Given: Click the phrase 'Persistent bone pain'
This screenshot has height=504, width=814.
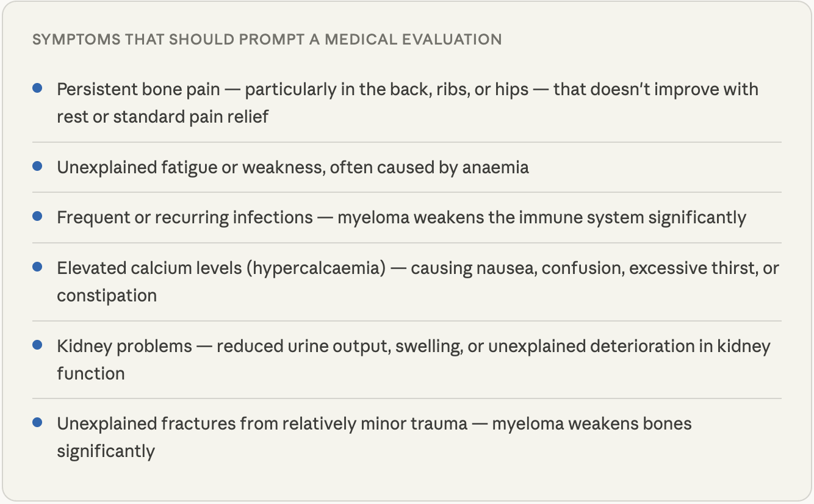Looking at the screenshot, I should (139, 90).
